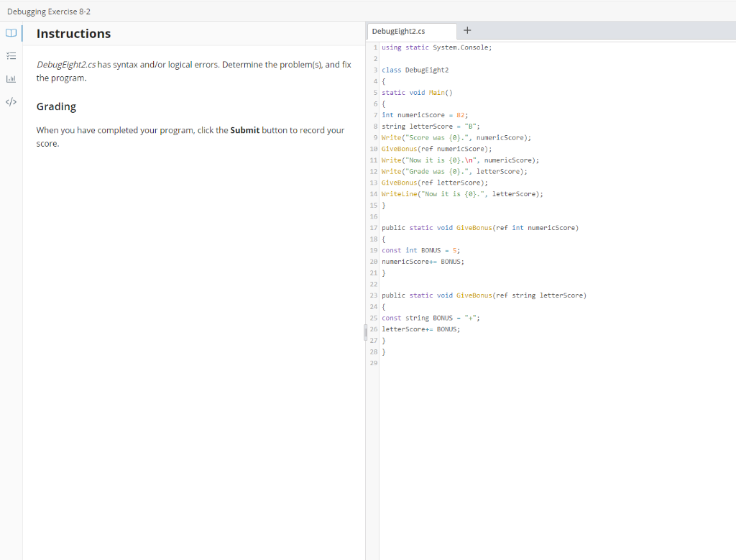
Task: Open the task checklist sidebar icon
Action: click(x=11, y=56)
